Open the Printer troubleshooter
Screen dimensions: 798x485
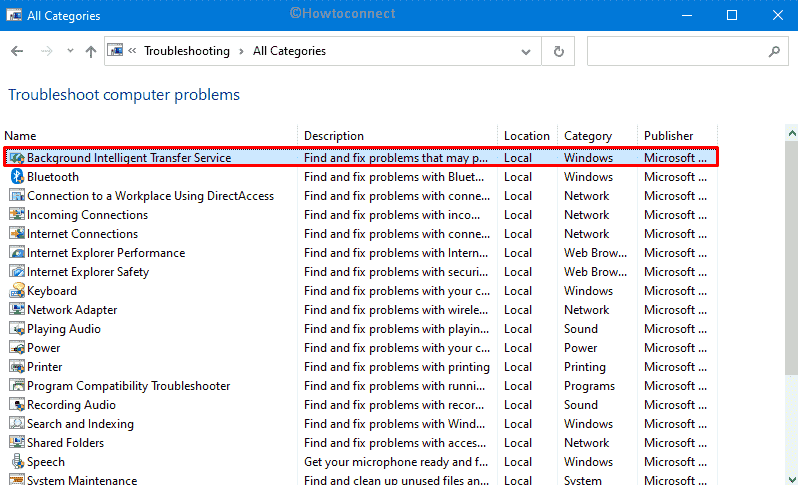[x=45, y=366]
